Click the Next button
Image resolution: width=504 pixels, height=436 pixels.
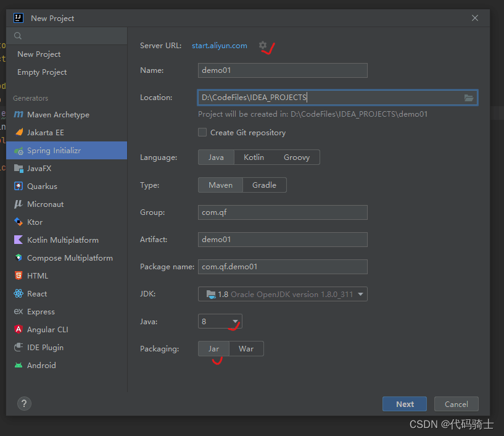coord(404,403)
